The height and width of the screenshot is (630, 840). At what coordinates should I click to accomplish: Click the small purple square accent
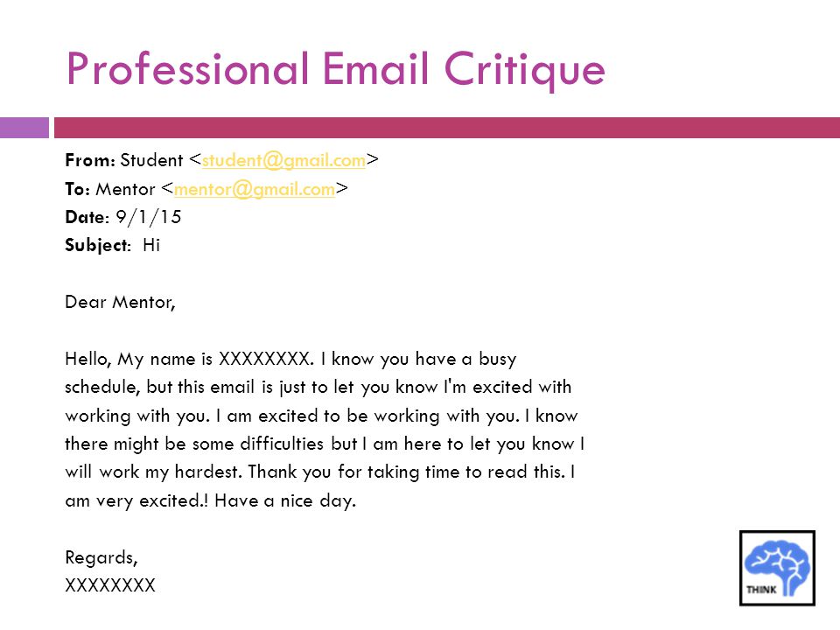(24, 128)
